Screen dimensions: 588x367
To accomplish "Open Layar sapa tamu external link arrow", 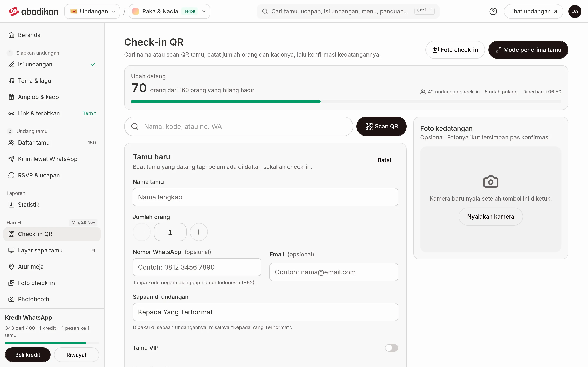I will 93,250.
